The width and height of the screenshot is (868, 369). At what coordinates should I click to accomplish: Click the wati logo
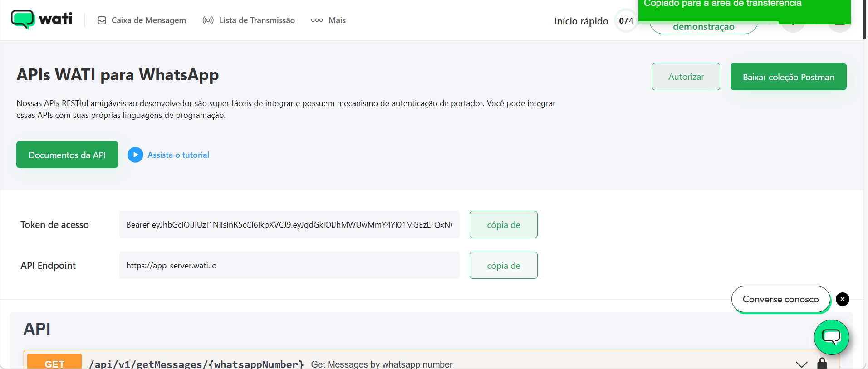click(42, 19)
